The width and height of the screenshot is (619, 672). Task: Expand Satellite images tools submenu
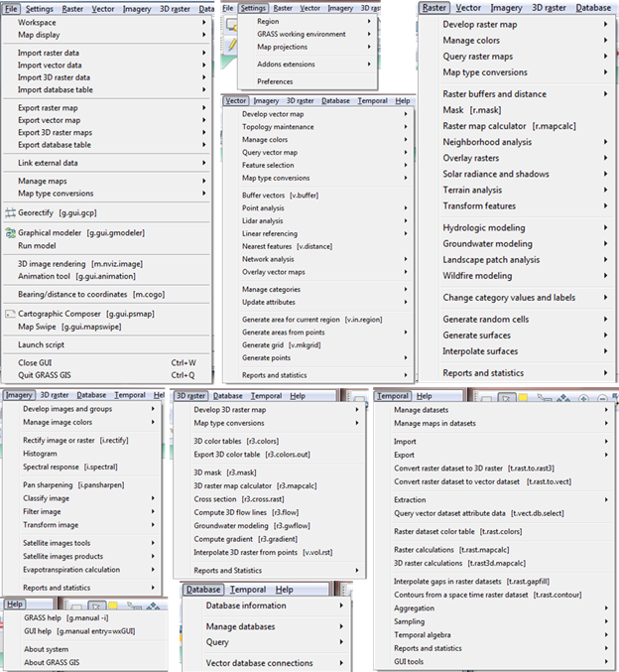coord(157,543)
